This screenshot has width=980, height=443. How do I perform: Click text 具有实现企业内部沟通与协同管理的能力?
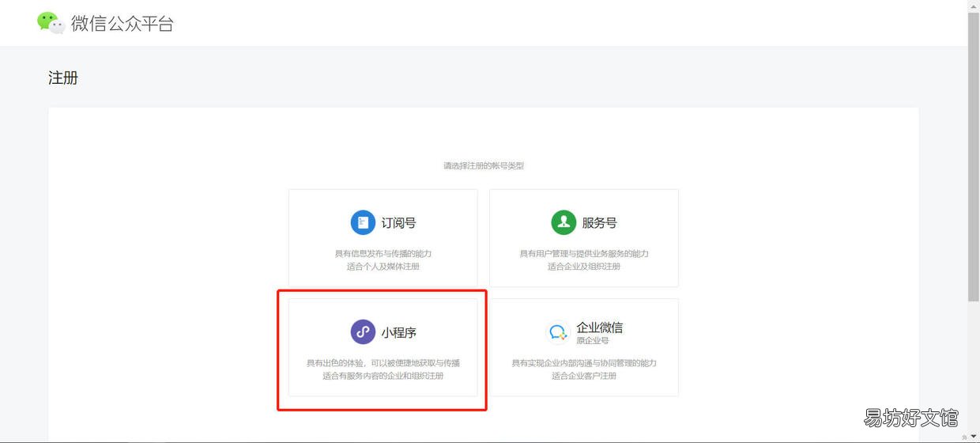pyautogui.click(x=584, y=363)
